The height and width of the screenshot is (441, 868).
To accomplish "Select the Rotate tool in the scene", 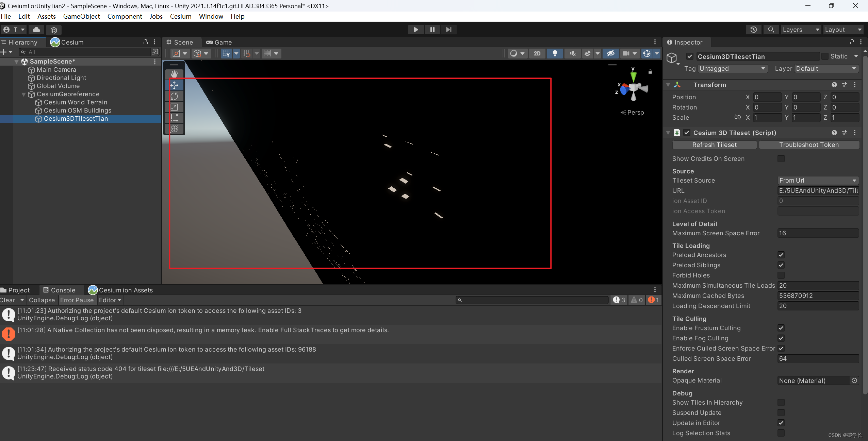I will pyautogui.click(x=174, y=96).
